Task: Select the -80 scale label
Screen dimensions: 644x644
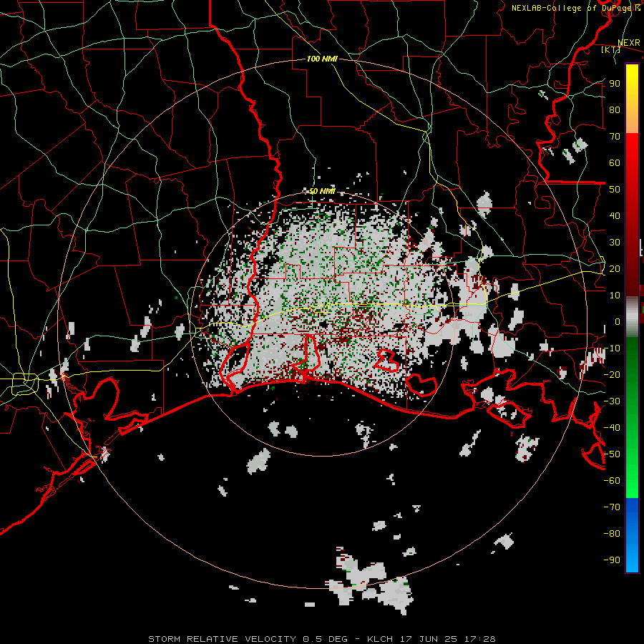Action: click(x=612, y=534)
